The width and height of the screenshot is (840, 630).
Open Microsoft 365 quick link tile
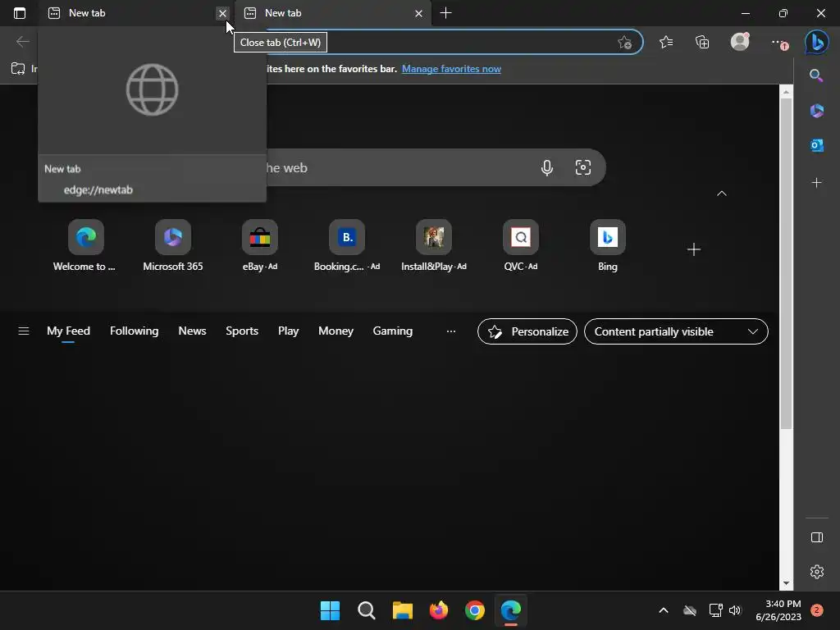click(172, 245)
